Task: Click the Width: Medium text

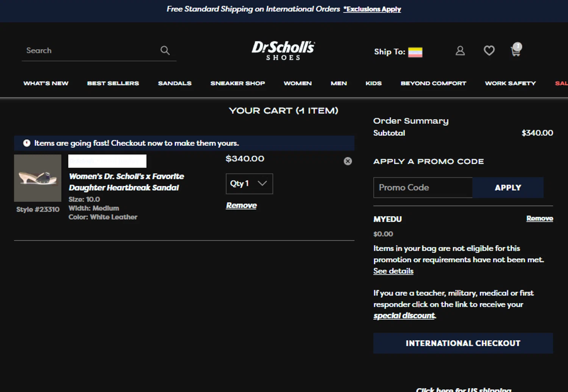Action: tap(94, 208)
